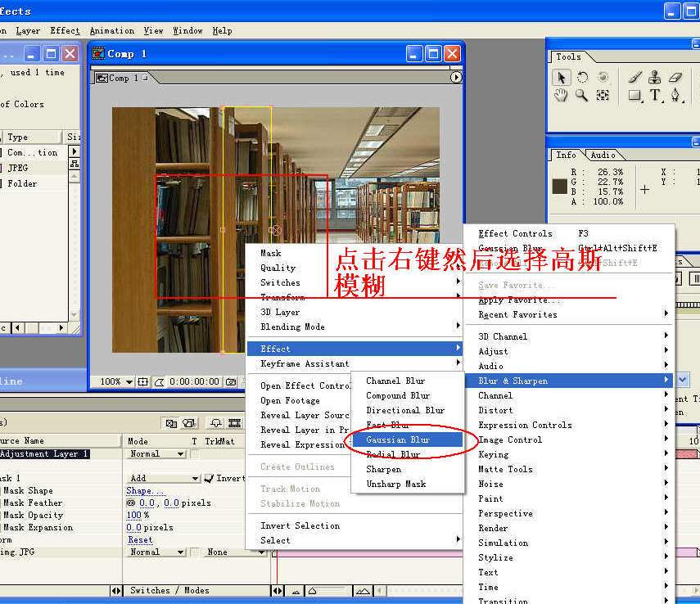Click the shy layers icon in Timeline
Screen dimensions: 700x604
[x=216, y=423]
